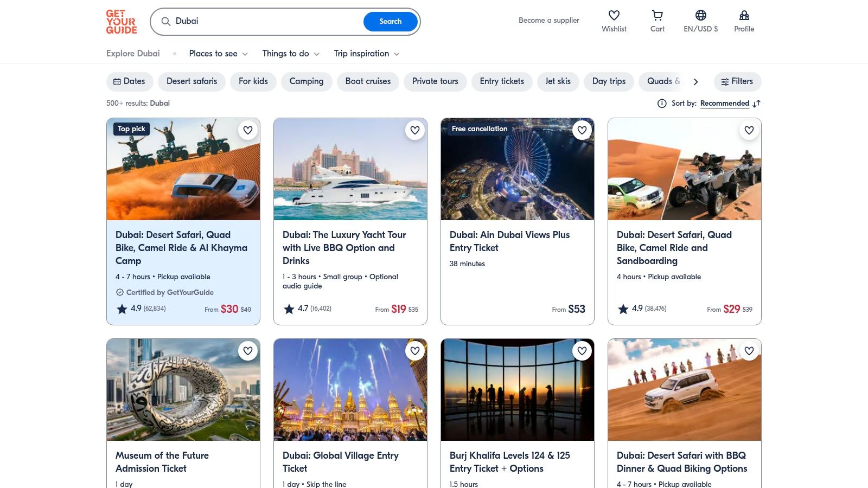Image resolution: width=868 pixels, height=488 pixels.
Task: Expand the Things to do menu
Action: tap(290, 54)
